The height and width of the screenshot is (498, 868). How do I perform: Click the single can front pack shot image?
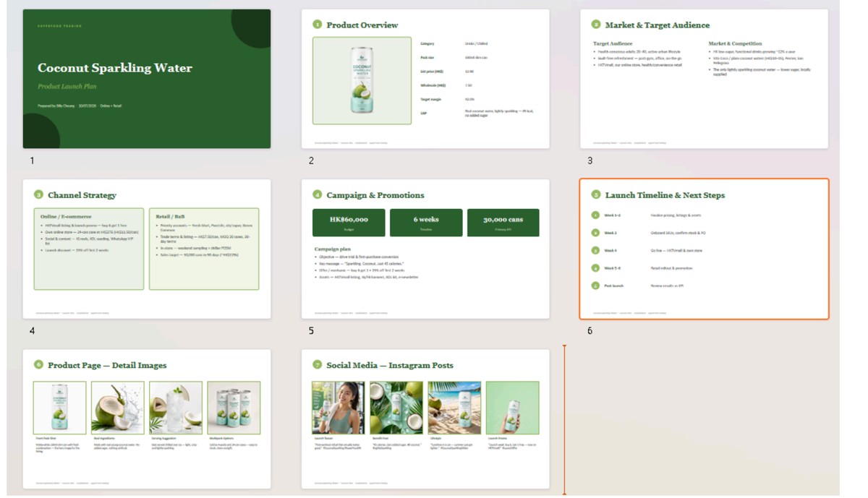click(60, 408)
